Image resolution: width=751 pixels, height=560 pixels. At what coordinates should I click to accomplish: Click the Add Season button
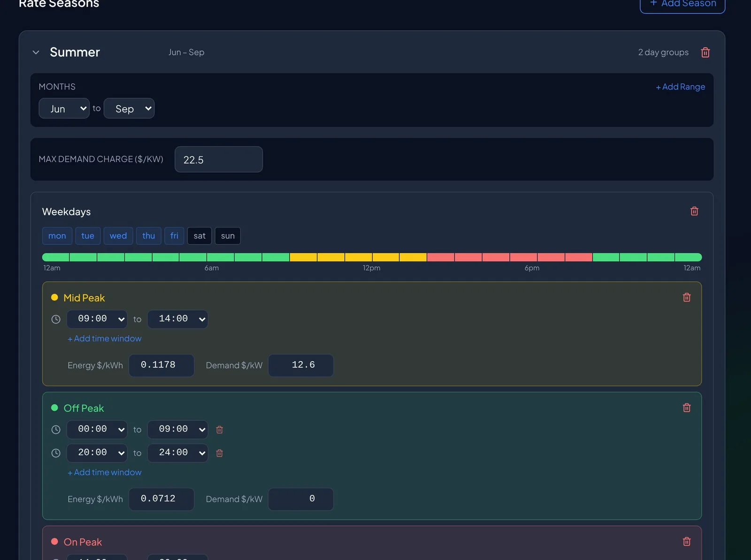tap(682, 5)
